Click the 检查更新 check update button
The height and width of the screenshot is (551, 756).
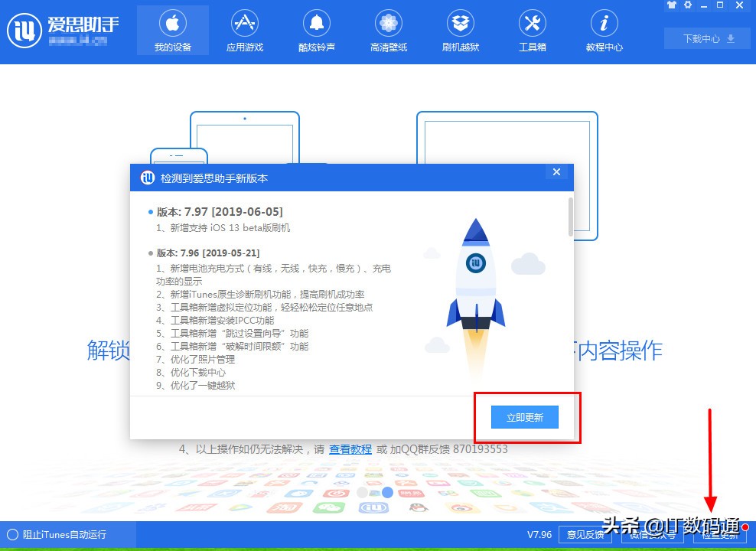[x=719, y=535]
